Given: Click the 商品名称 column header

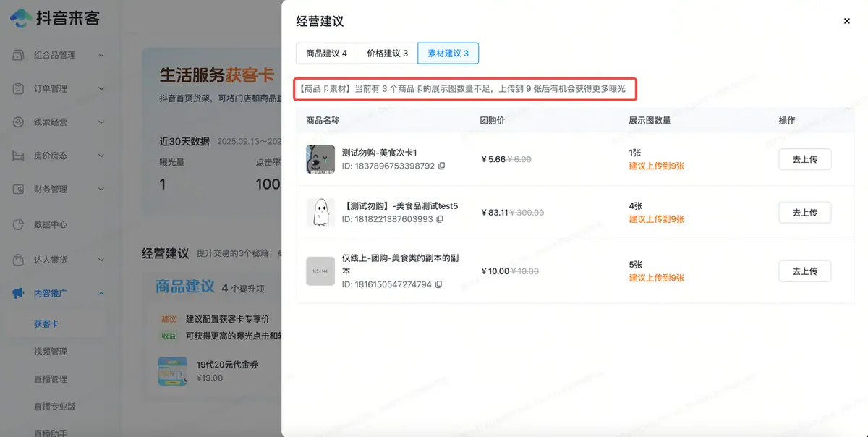Looking at the screenshot, I should pyautogui.click(x=323, y=120).
